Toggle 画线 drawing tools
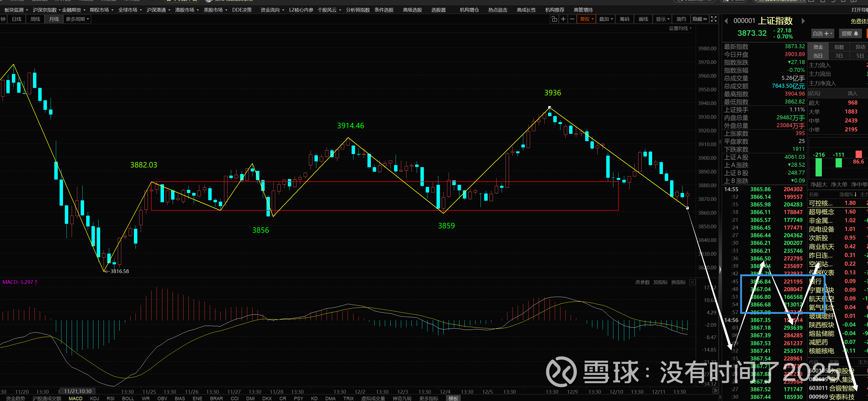 click(643, 19)
